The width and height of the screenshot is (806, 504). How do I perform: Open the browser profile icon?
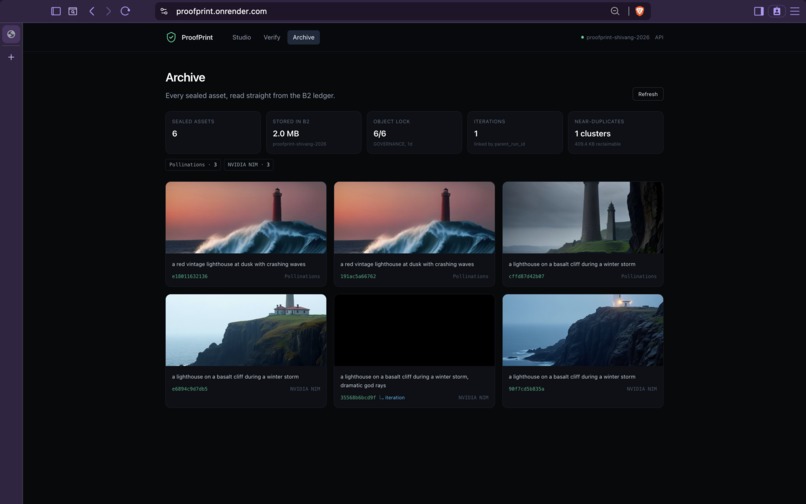[777, 11]
